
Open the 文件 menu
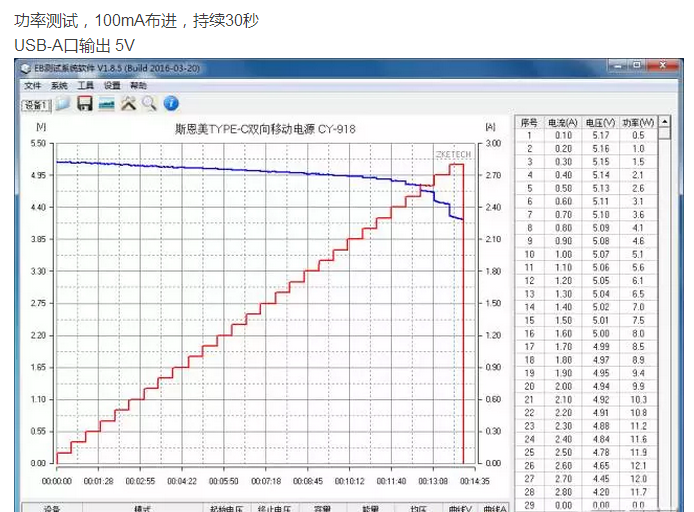pyautogui.click(x=33, y=86)
